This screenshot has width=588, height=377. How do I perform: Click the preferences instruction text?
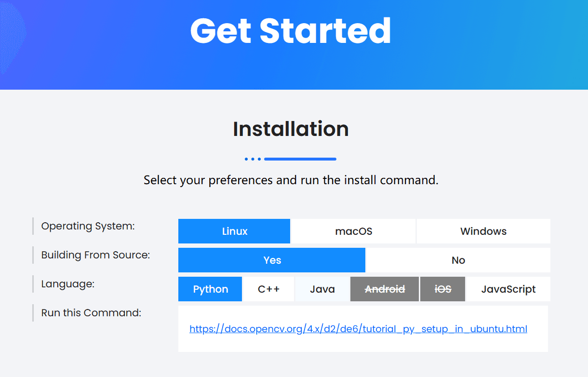tap(291, 180)
